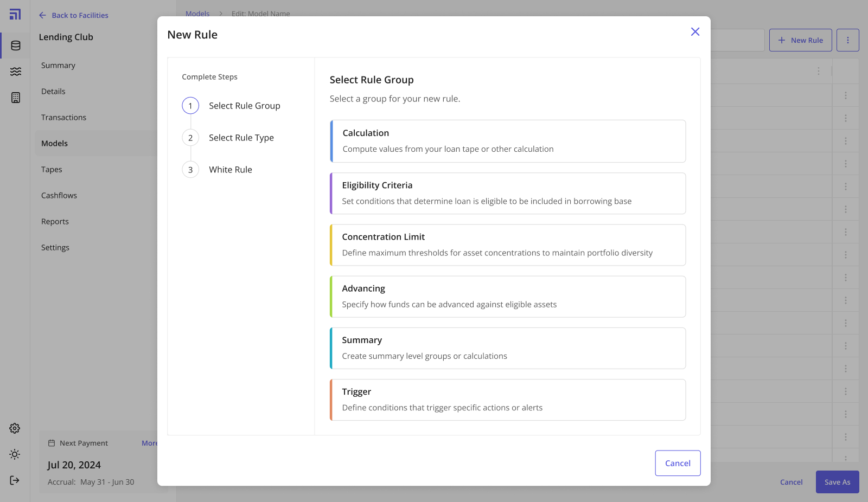Select the Advancing rule group card

pyautogui.click(x=508, y=297)
